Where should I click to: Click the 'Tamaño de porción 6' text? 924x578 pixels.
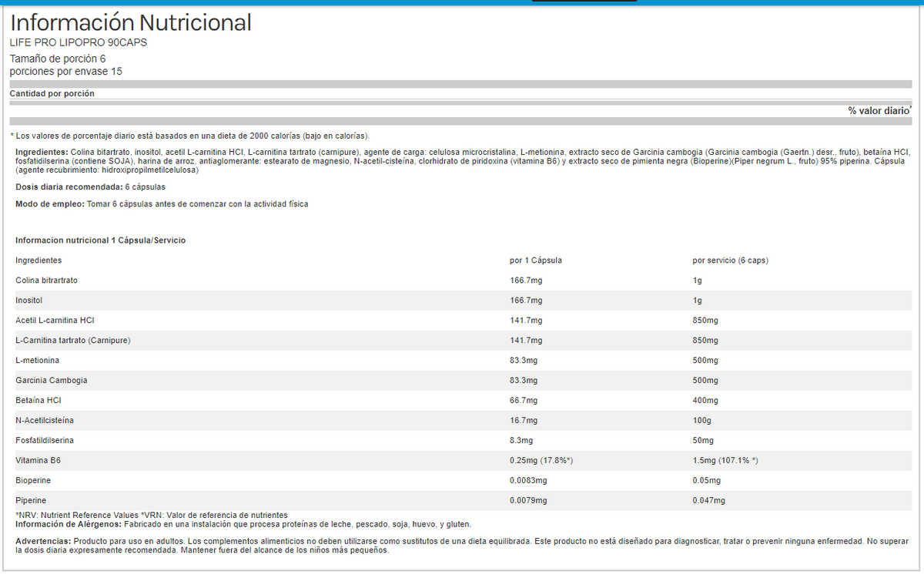(58, 59)
